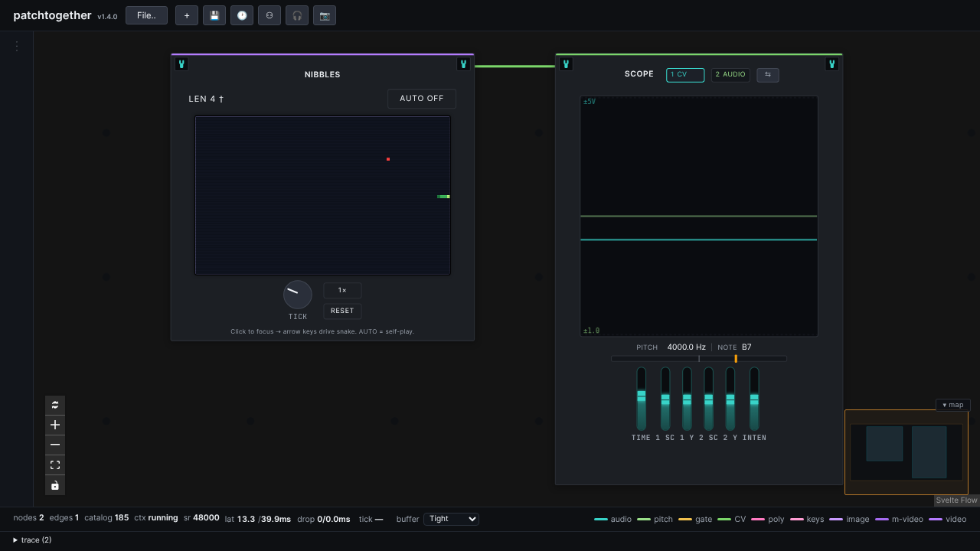Click the patchtogether app title
980x551 pixels.
click(x=52, y=15)
